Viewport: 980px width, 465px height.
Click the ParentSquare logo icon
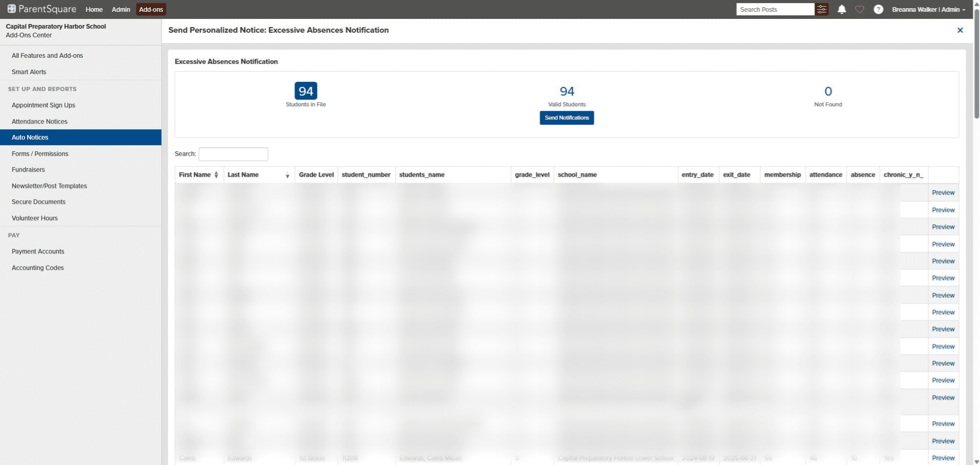[x=11, y=9]
